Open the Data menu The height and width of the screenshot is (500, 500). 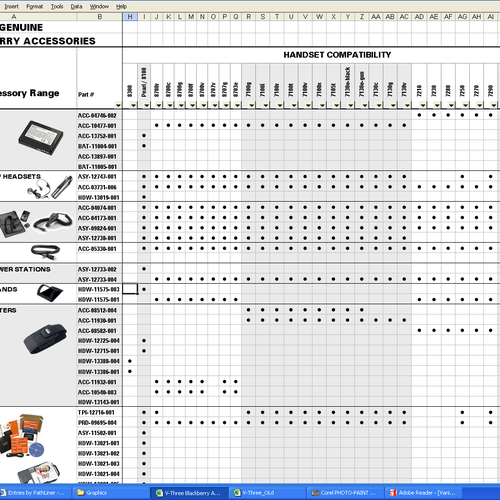(x=76, y=6)
